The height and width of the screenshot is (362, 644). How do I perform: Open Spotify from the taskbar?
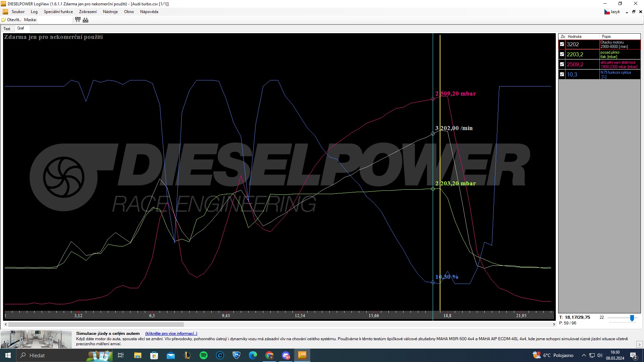click(204, 355)
